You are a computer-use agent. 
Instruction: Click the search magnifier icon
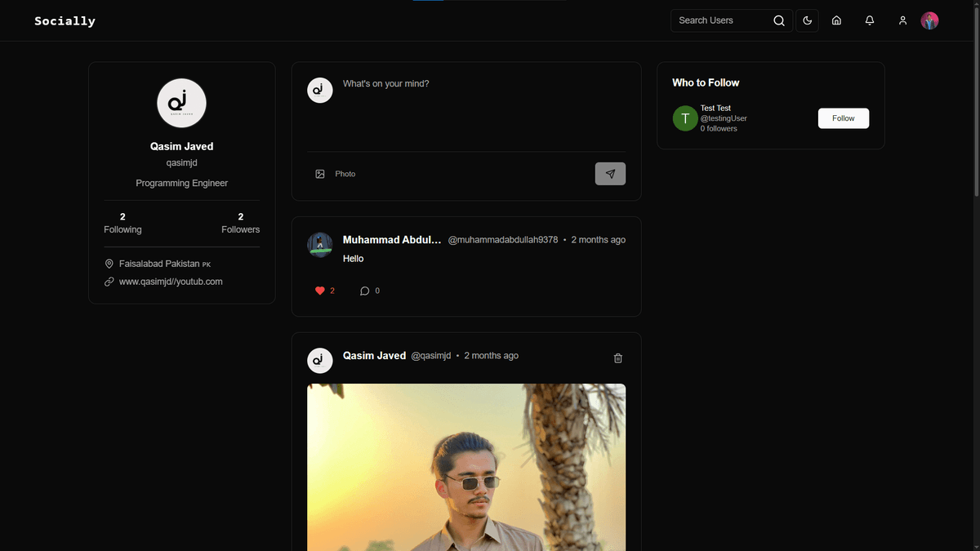point(779,20)
